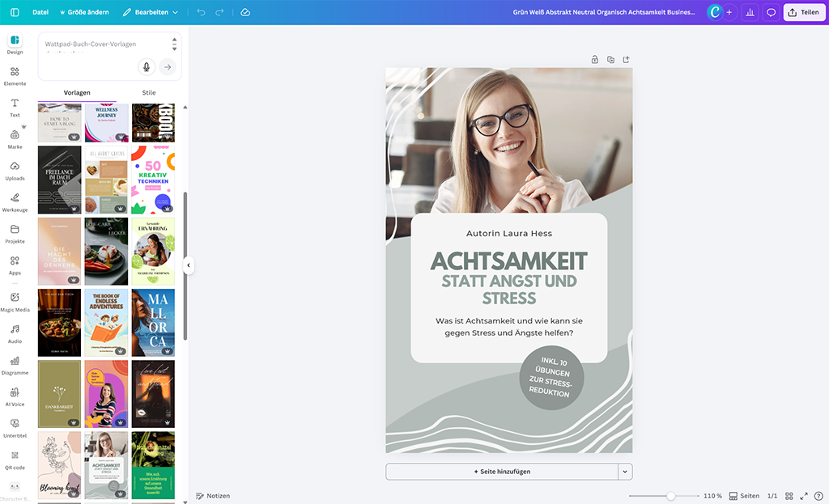This screenshot has height=504, width=829.
Task: Open the Notizen notes panel
Action: [x=213, y=496]
